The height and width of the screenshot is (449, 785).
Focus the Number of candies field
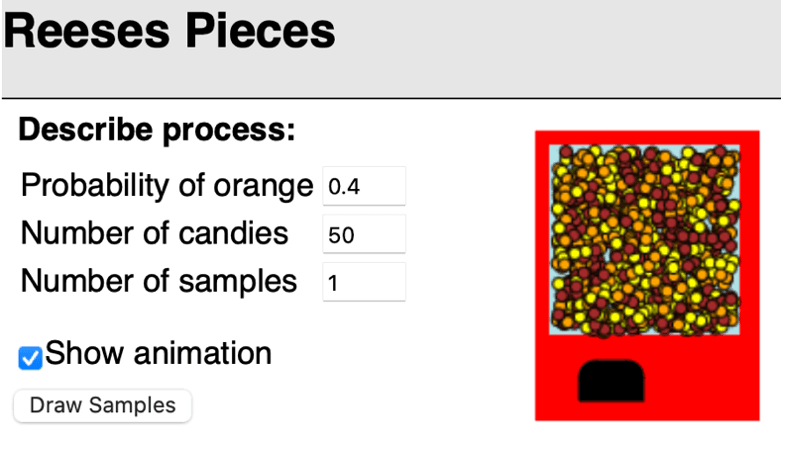point(364,234)
